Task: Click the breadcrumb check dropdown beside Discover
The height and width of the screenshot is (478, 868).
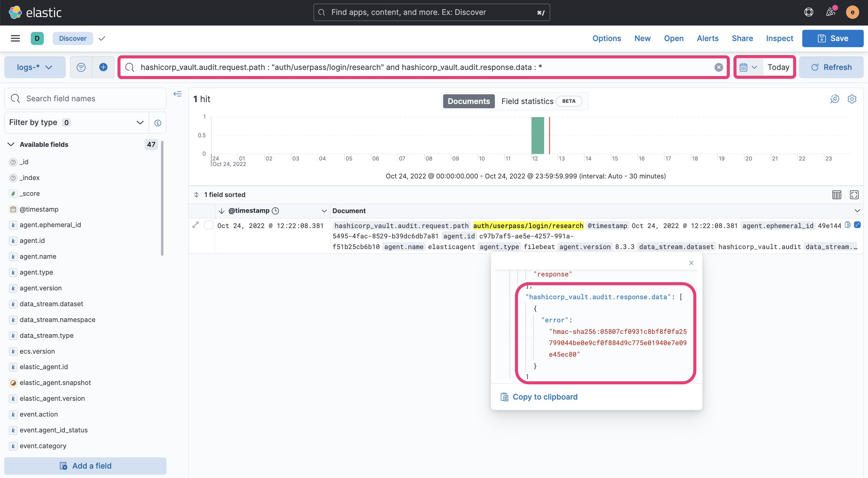Action: [x=102, y=38]
